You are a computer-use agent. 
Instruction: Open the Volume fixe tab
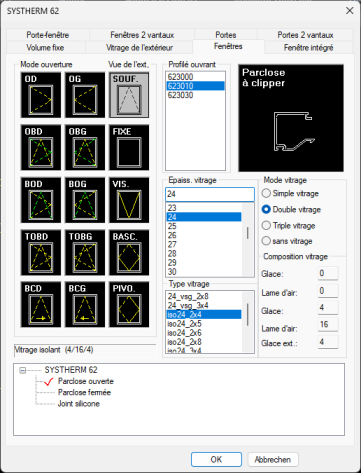pyautogui.click(x=45, y=48)
